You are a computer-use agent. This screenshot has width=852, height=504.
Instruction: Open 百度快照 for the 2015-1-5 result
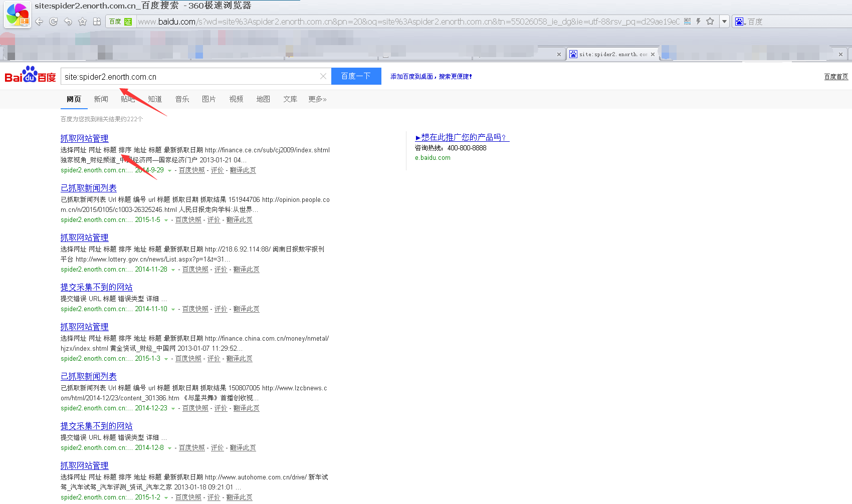click(188, 220)
